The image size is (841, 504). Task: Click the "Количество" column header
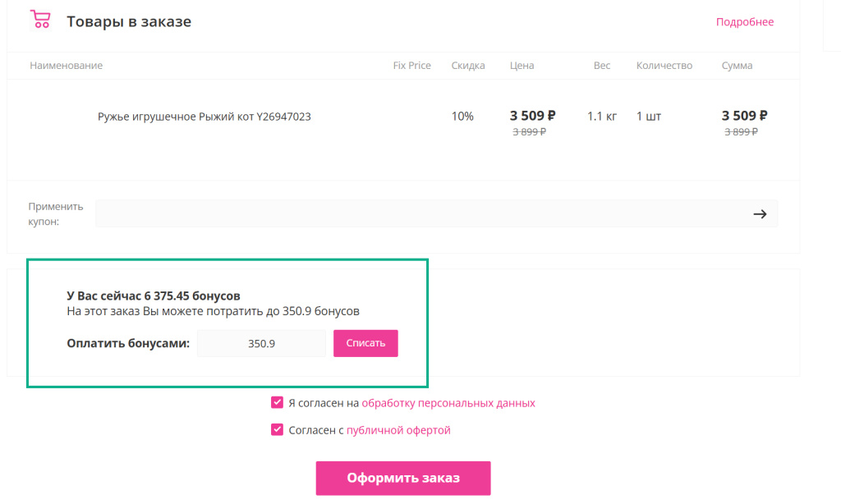(664, 66)
